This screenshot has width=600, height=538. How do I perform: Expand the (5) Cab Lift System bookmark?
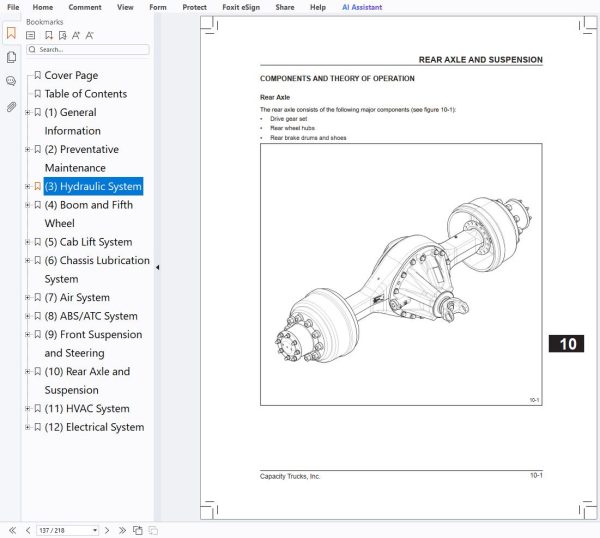point(28,242)
